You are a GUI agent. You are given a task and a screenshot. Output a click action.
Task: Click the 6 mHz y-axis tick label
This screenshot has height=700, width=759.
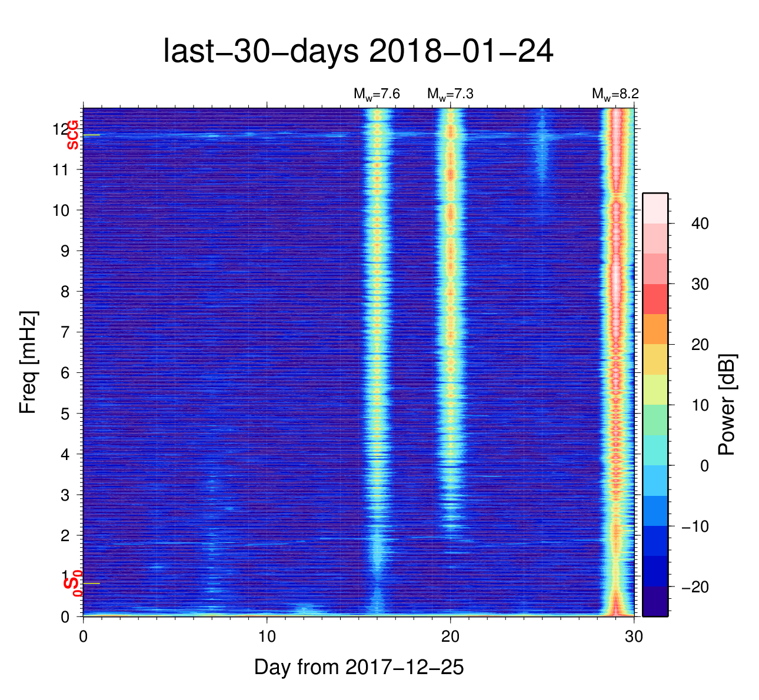(65, 373)
